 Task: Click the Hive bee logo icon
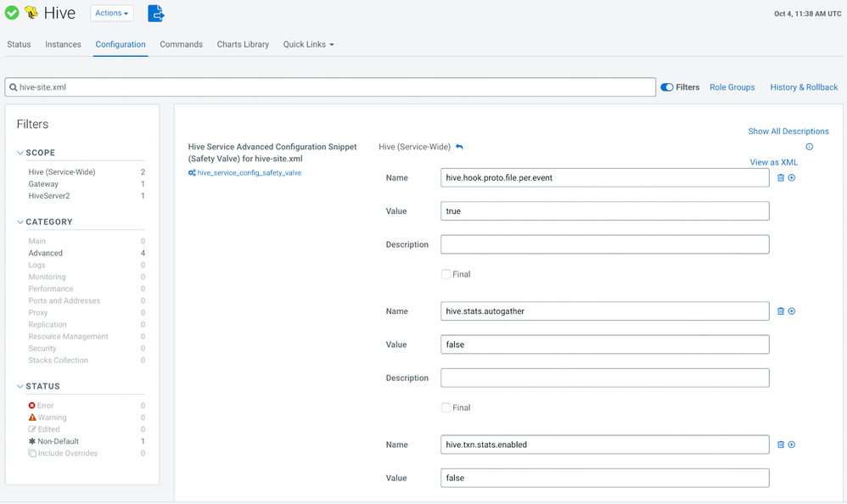[x=31, y=13]
